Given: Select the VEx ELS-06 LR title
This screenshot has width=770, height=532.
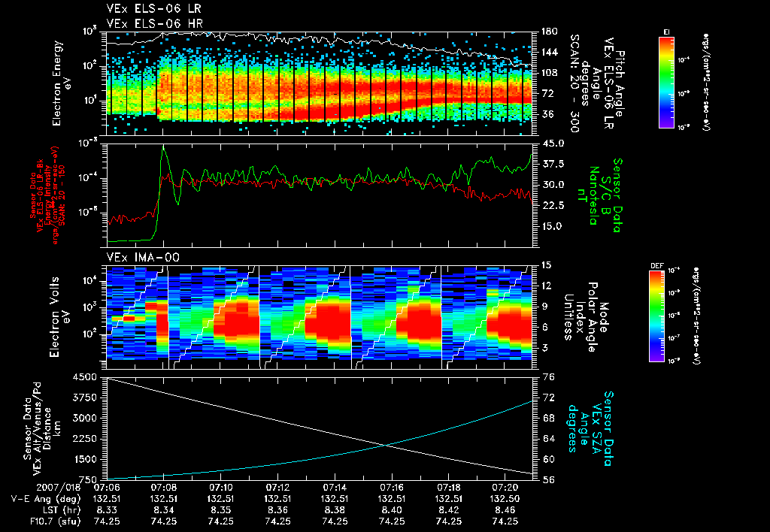Looking at the screenshot, I should pos(153,8).
